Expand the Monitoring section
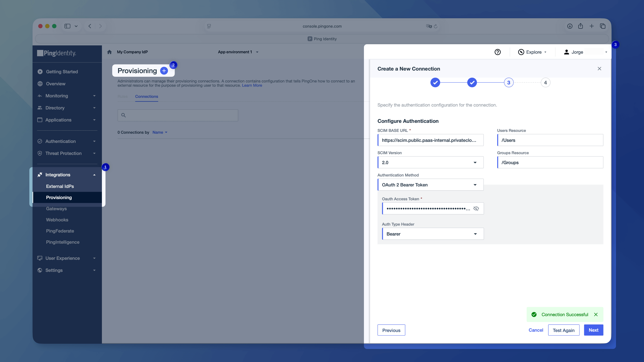The height and width of the screenshot is (362, 644). click(94, 96)
